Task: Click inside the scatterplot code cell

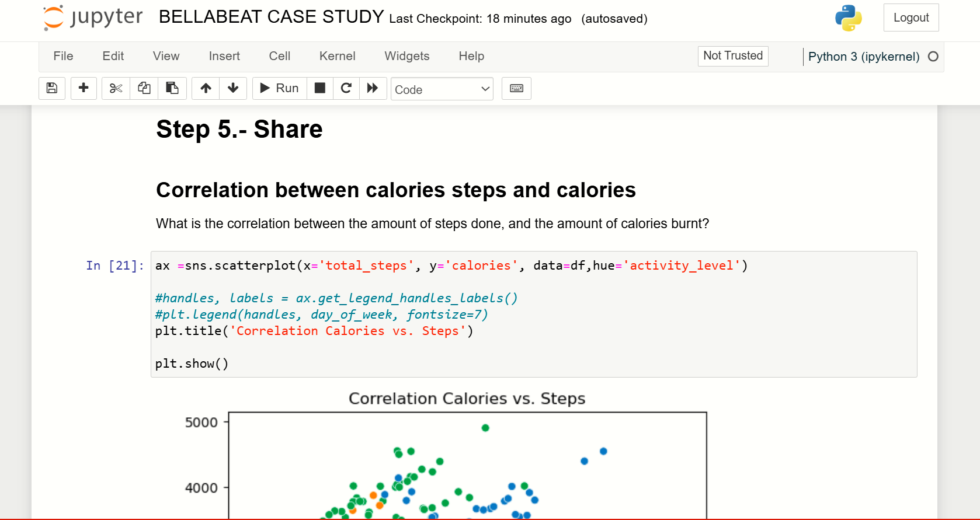Action: pyautogui.click(x=534, y=314)
